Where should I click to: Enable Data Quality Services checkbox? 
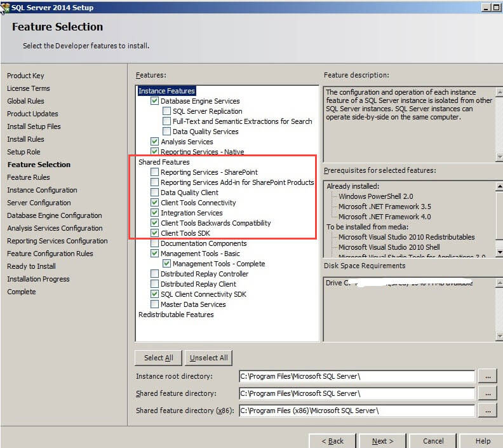[166, 132]
